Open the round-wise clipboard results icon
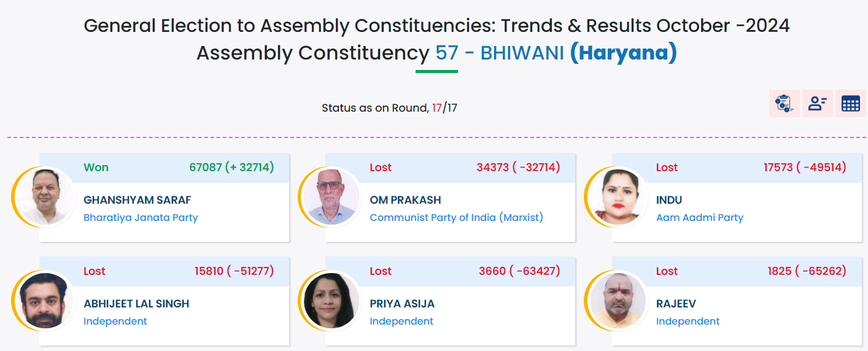Image resolution: width=868 pixels, height=351 pixels. coord(784,103)
